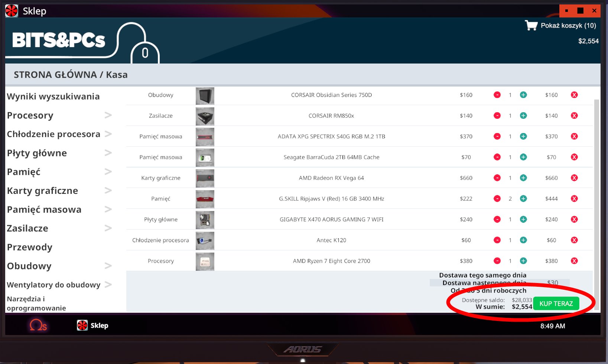Click the shopping cart icon
This screenshot has height=364, width=608.
pos(531,25)
